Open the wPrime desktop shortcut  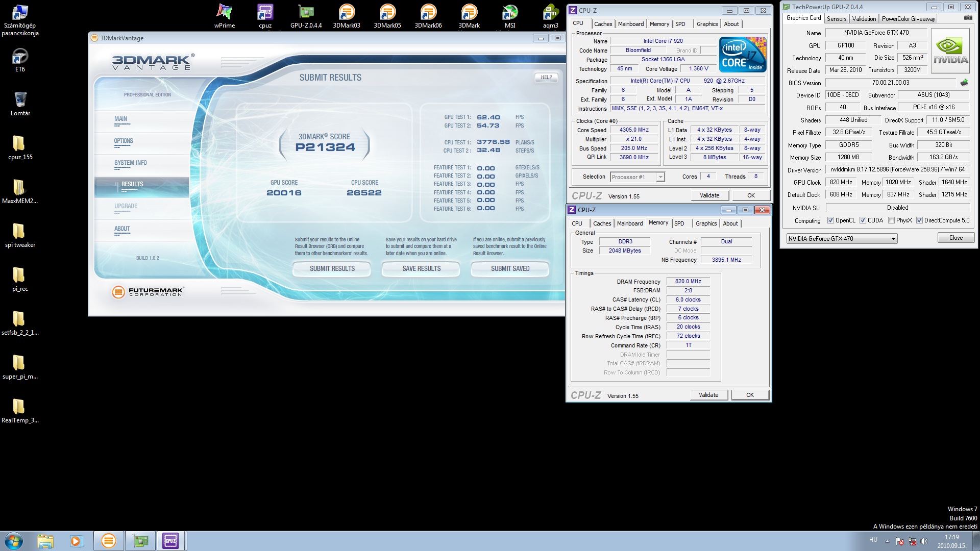click(225, 12)
